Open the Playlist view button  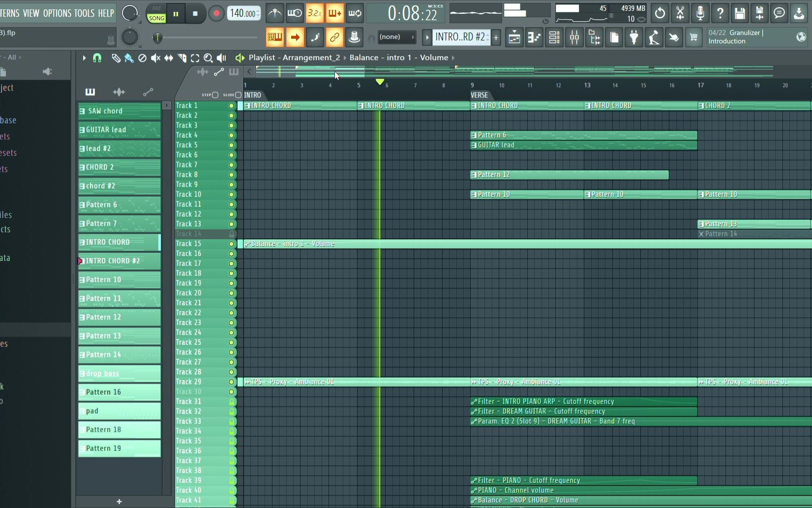click(x=514, y=37)
